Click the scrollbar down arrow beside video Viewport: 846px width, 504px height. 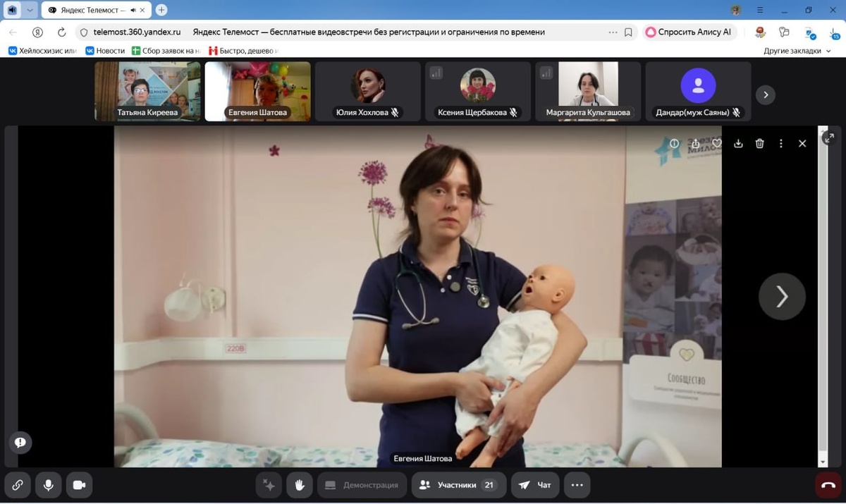pos(823,462)
